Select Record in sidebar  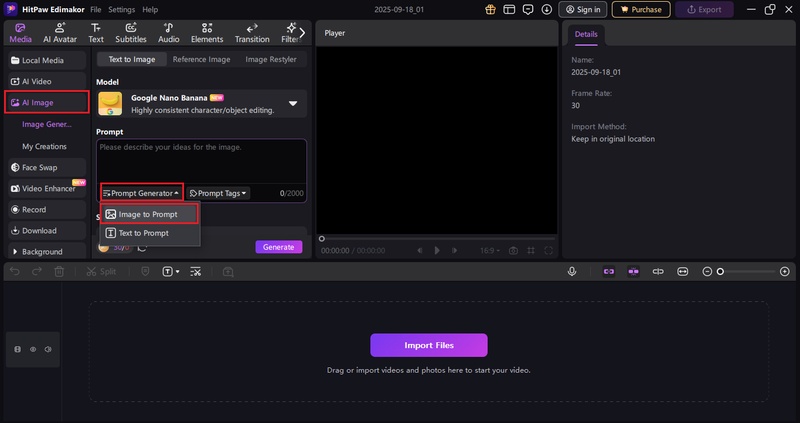point(47,210)
